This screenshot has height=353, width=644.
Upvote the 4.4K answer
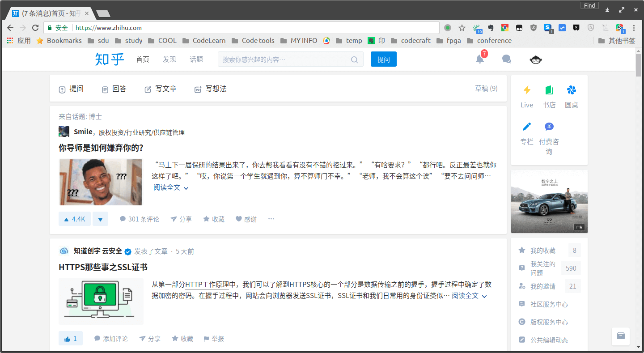(x=74, y=219)
